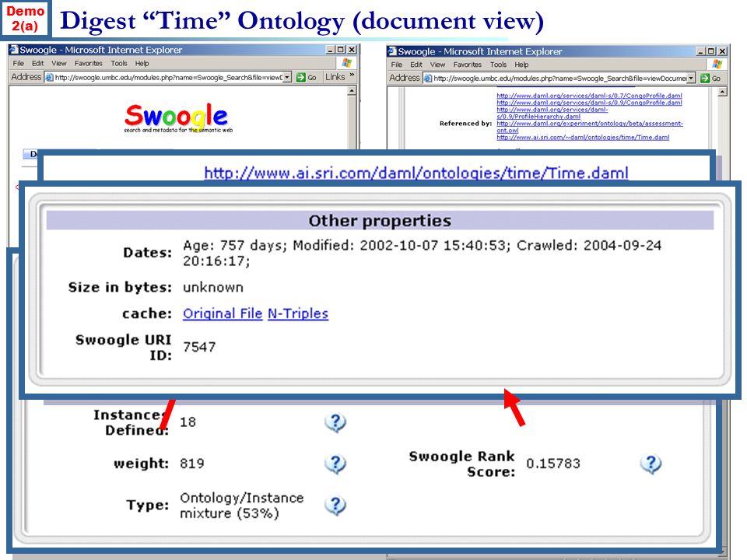
Task: Click the Links toolbar label in left window
Action: [335, 77]
